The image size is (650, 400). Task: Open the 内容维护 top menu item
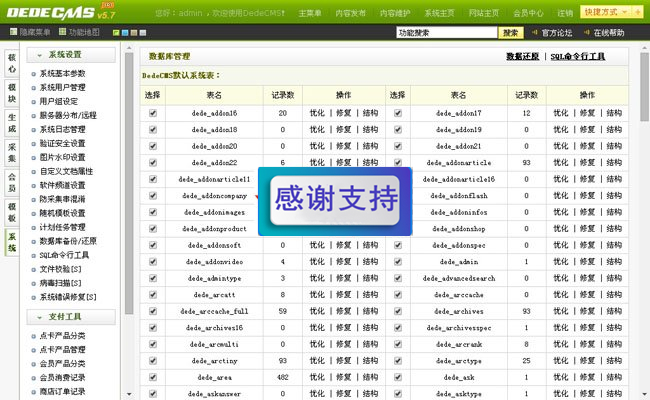pyautogui.click(x=395, y=13)
